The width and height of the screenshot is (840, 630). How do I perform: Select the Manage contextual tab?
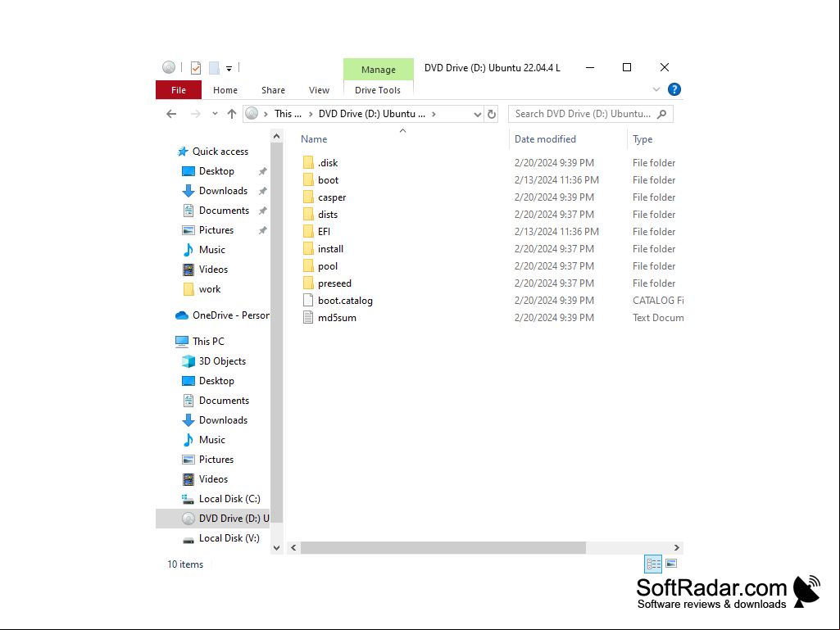(x=379, y=70)
